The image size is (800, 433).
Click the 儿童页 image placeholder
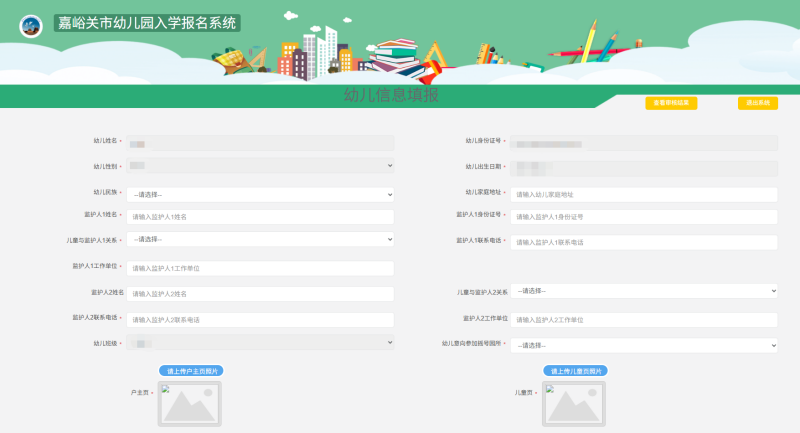(x=575, y=405)
